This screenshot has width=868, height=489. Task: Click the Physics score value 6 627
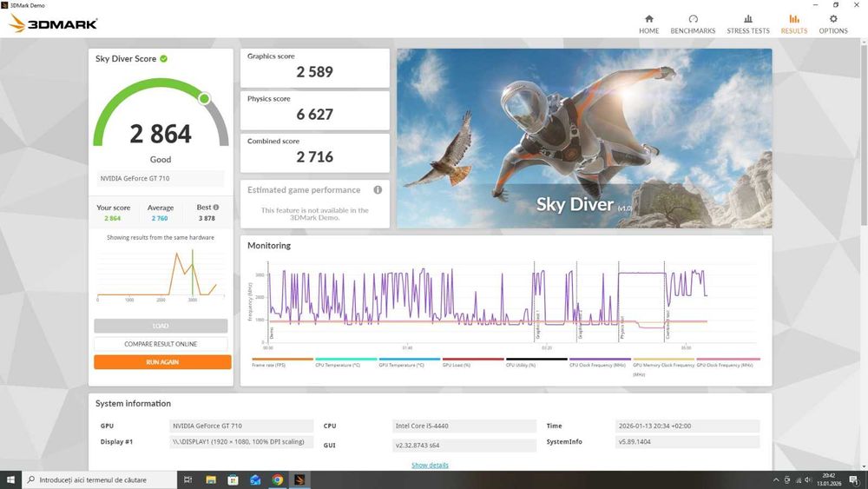314,115
